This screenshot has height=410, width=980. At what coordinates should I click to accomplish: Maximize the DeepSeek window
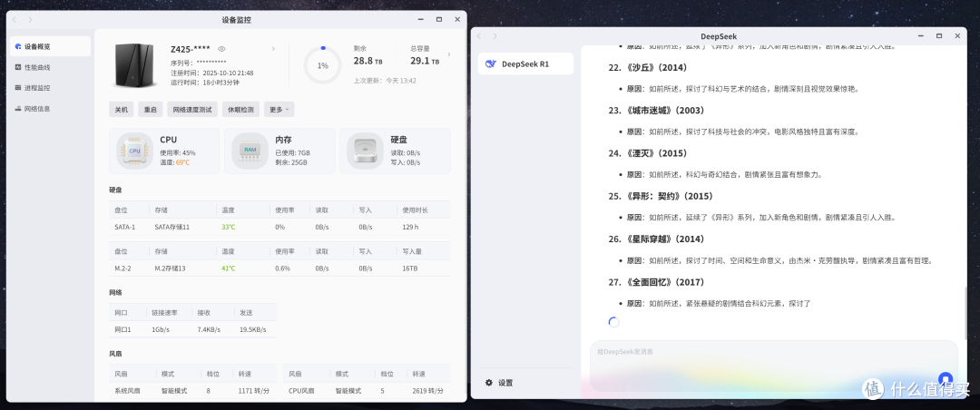[x=939, y=36]
